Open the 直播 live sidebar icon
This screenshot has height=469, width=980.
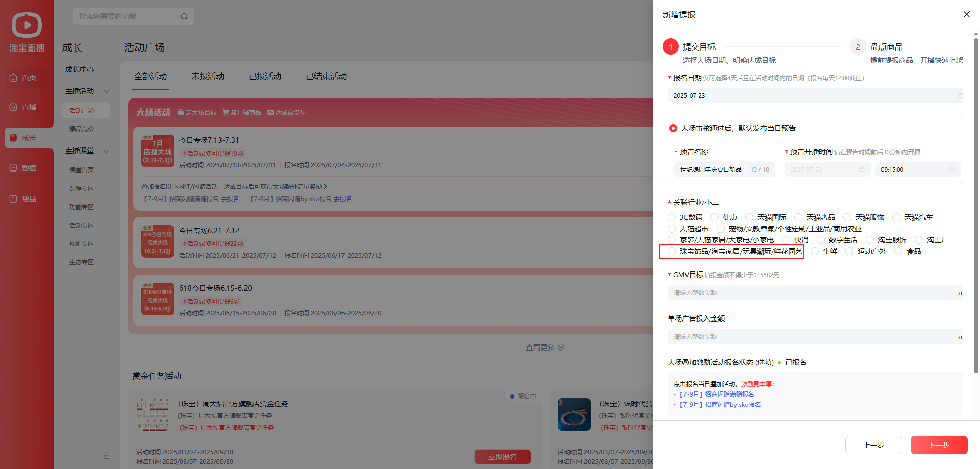click(x=14, y=107)
